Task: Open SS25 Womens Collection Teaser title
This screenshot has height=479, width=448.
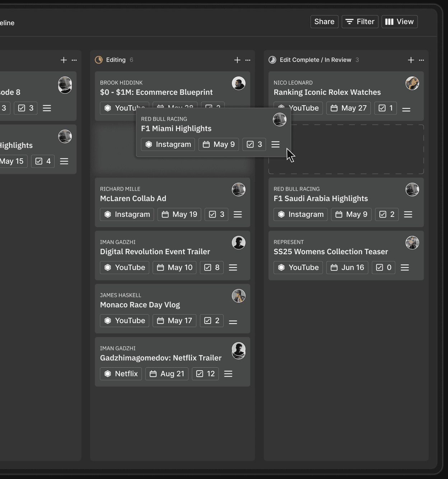Action: [331, 252]
